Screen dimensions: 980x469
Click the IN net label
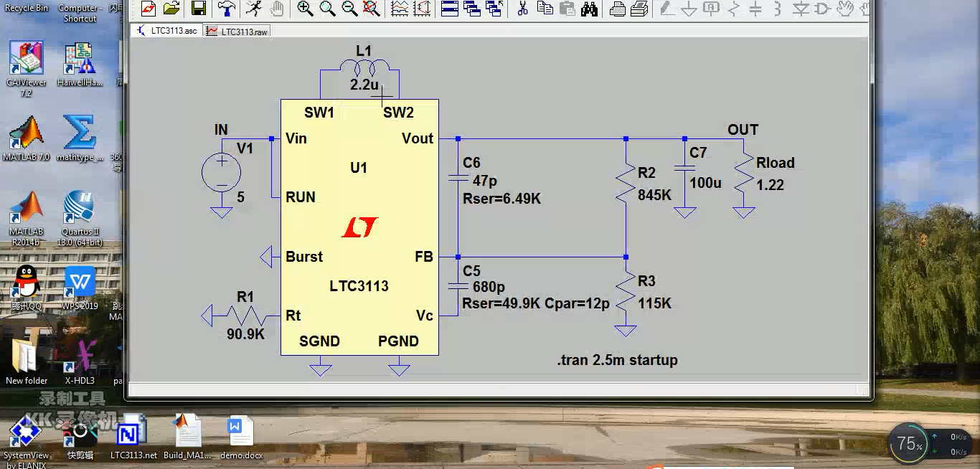[x=221, y=130]
